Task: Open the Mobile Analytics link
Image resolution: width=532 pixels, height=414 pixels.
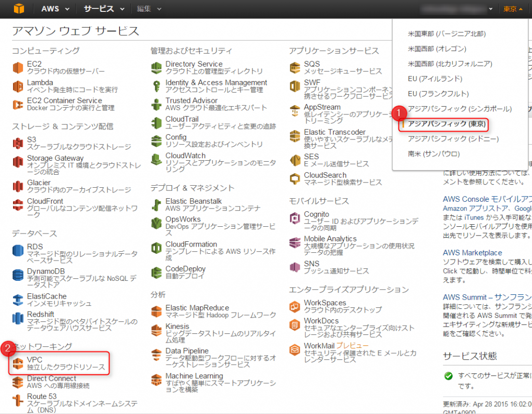Action: 330,239
